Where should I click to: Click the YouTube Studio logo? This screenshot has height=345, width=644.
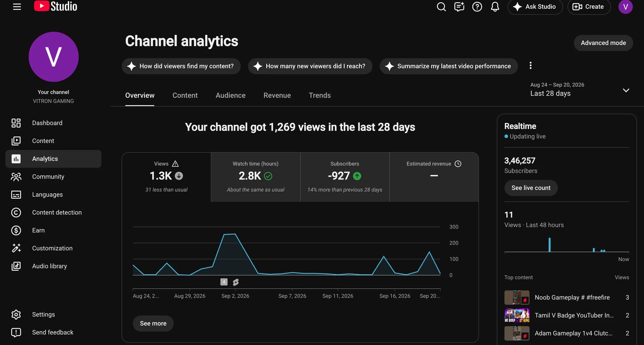click(56, 6)
